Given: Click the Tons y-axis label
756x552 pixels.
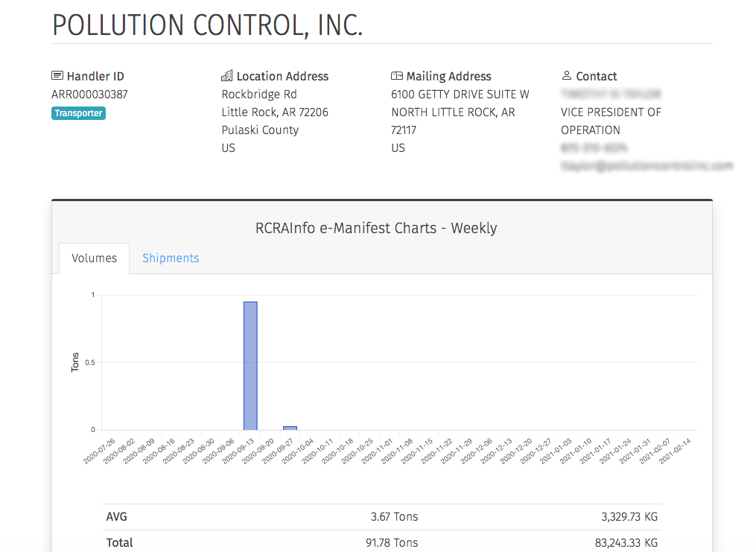Looking at the screenshot, I should (74, 362).
